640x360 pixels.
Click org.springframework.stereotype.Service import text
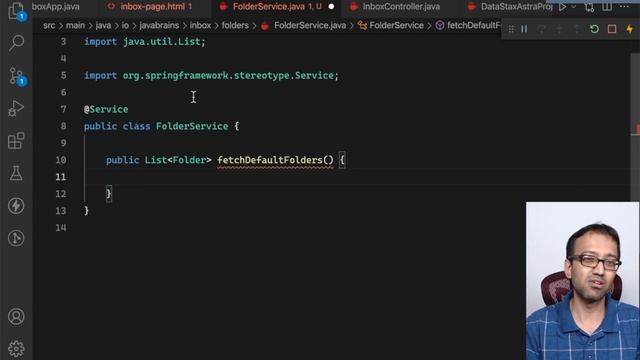[x=228, y=76]
